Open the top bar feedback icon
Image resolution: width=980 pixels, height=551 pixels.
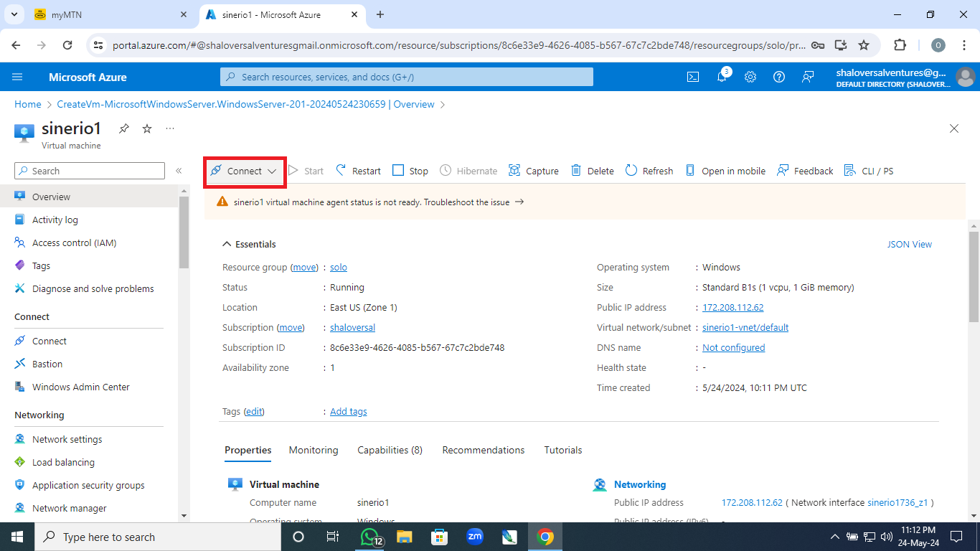808,77
